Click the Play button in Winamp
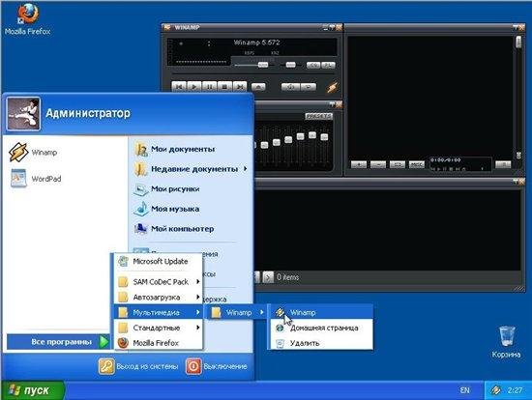This screenshot has width=532, height=400. coord(194,87)
